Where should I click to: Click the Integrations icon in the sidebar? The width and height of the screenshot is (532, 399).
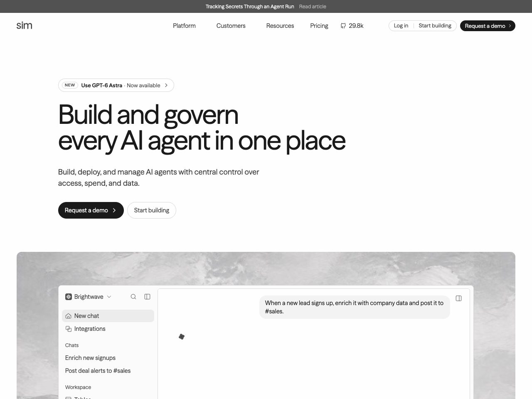pos(69,329)
